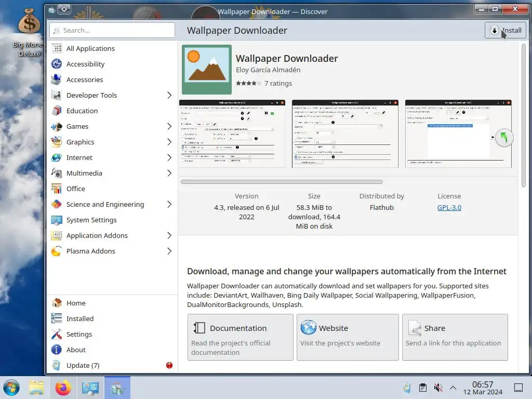Click the Discover taskbar entry
This screenshot has height=399, width=532.
(117, 388)
